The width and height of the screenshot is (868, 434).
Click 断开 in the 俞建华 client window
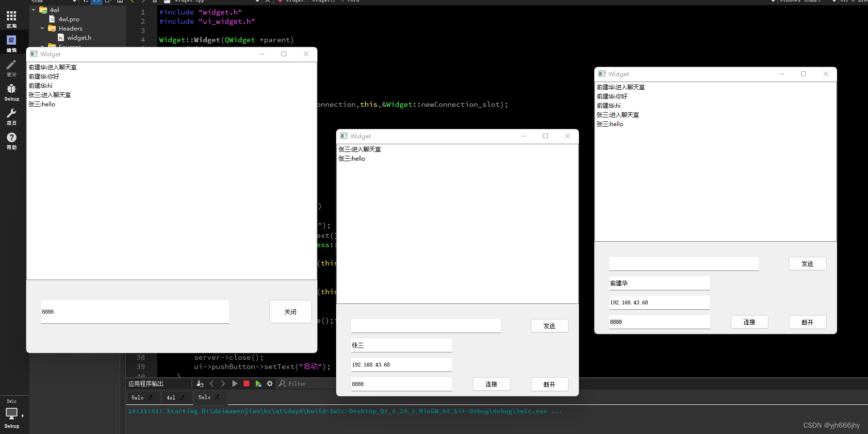pos(807,322)
